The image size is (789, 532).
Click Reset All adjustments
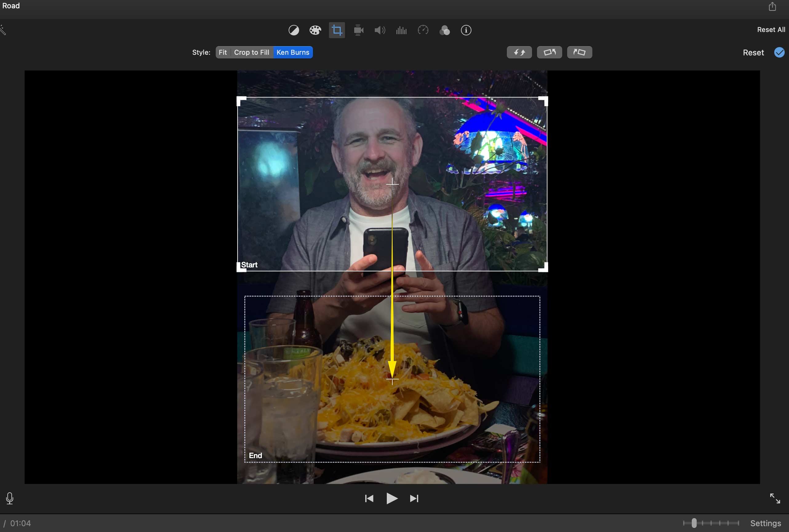point(771,30)
